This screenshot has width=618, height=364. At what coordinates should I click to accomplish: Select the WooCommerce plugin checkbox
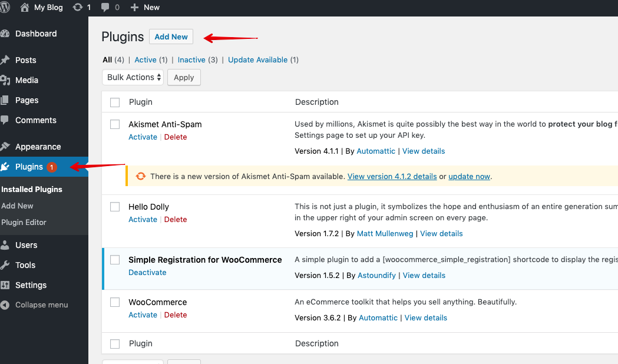tap(115, 302)
